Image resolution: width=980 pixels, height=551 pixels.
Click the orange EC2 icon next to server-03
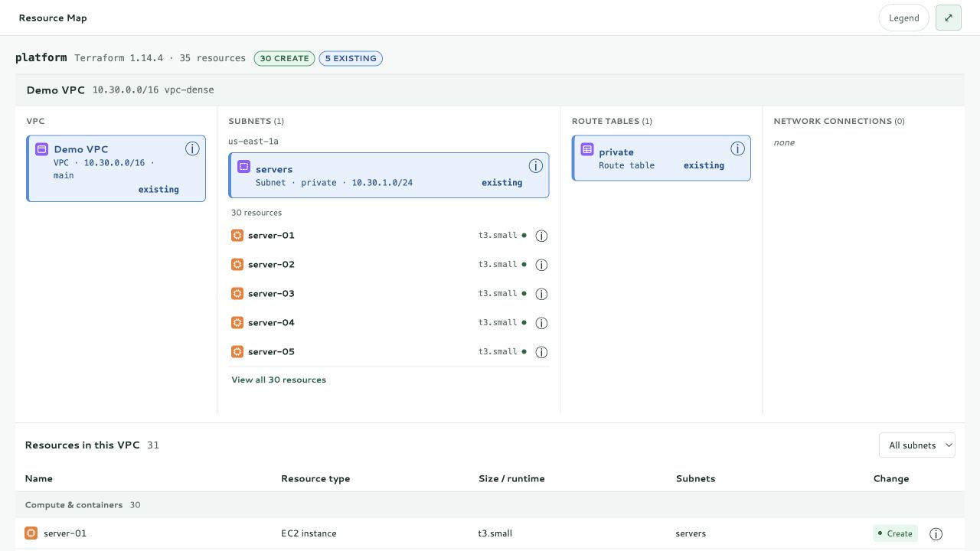(237, 294)
